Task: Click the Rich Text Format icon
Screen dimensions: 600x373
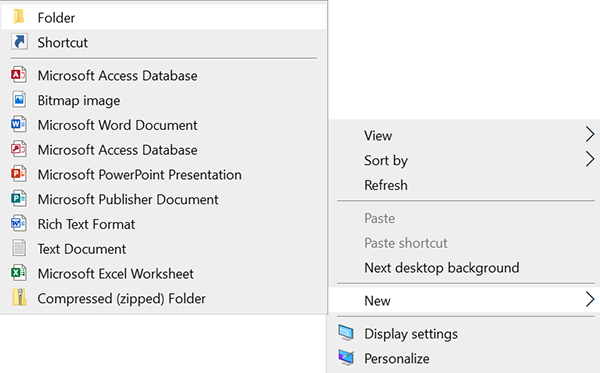Action: click(19, 224)
